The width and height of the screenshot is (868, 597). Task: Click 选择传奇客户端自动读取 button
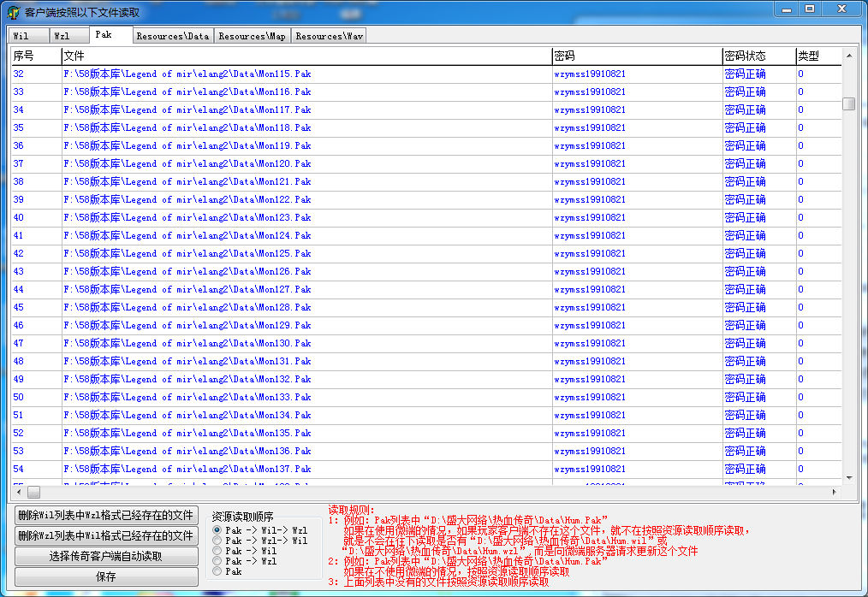point(106,556)
